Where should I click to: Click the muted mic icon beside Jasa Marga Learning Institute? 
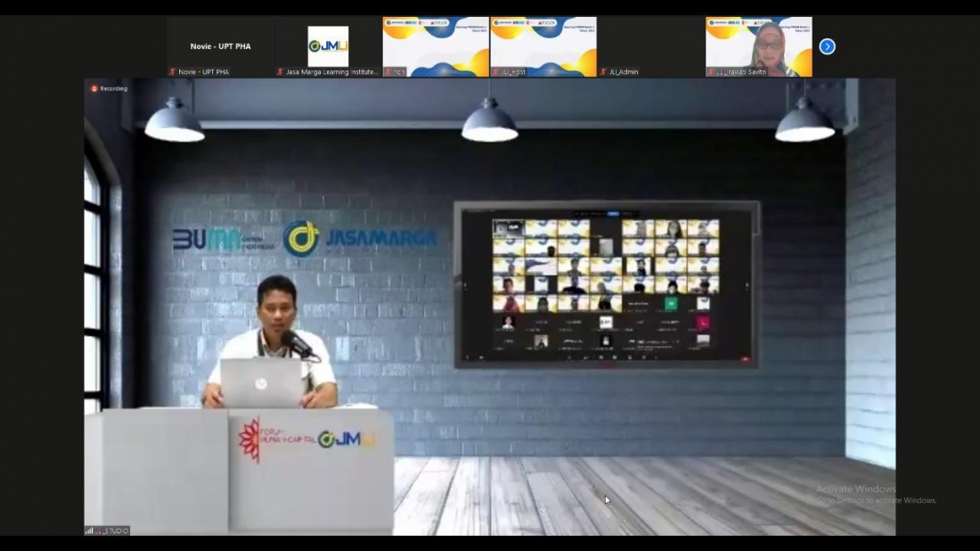(x=280, y=72)
